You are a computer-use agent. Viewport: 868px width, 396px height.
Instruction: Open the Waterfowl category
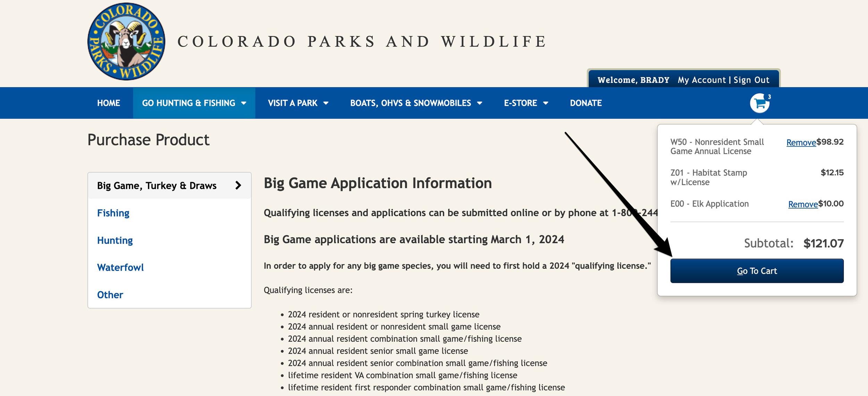point(120,267)
